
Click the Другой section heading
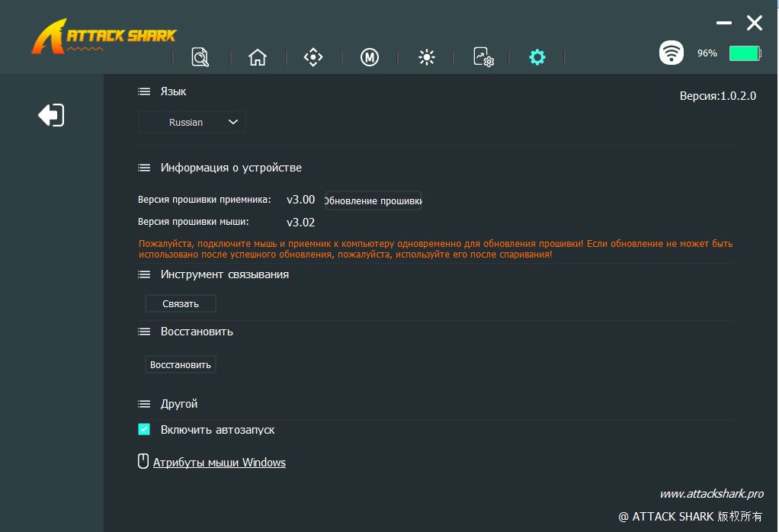179,404
